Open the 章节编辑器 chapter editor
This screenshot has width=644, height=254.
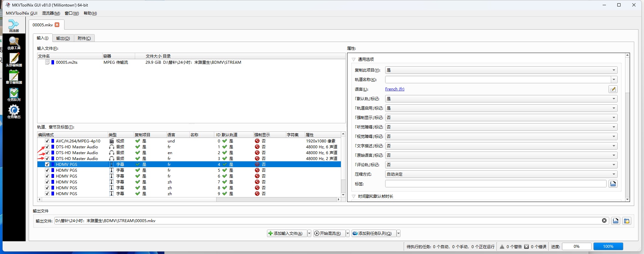pyautogui.click(x=14, y=77)
